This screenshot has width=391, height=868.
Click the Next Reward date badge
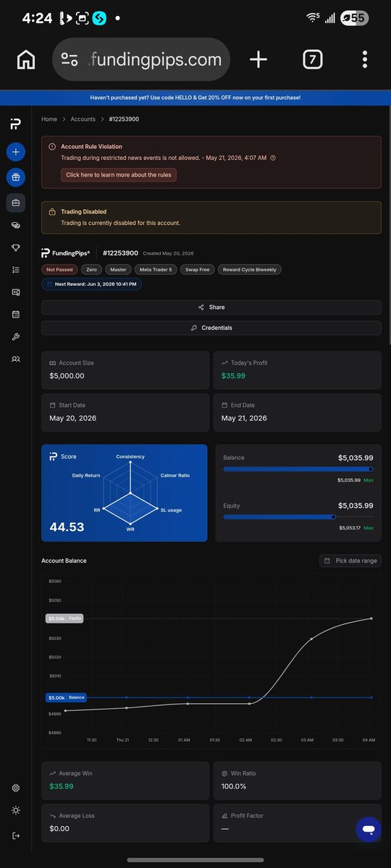click(x=92, y=284)
